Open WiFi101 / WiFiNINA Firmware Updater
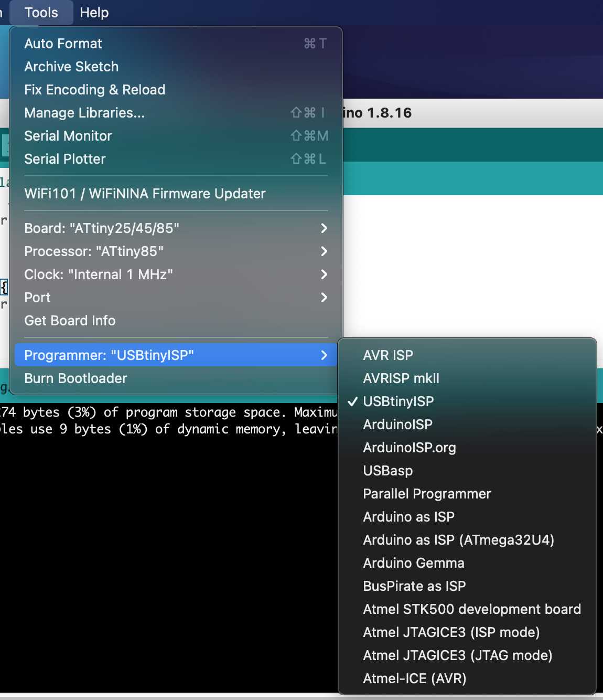Screen dimensions: 603x700 (176, 194)
